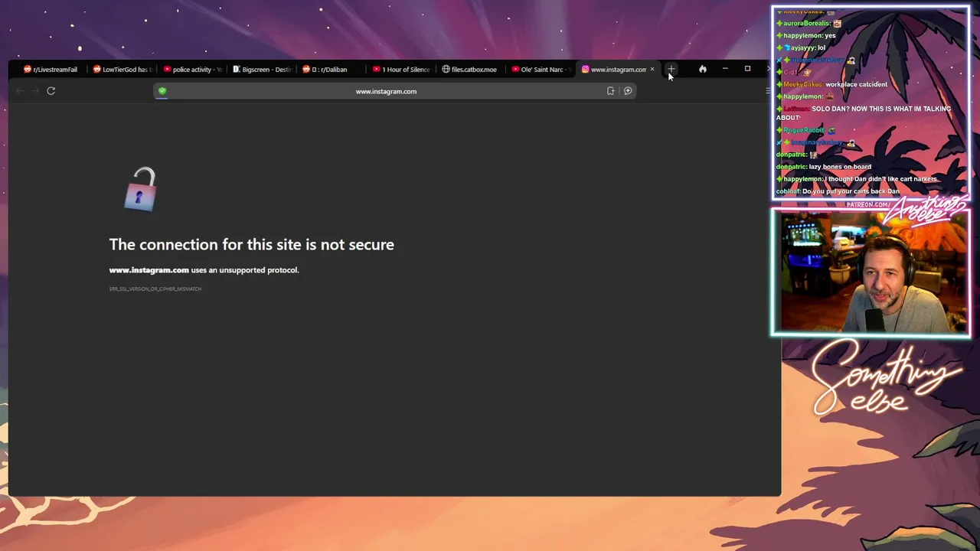Viewport: 980px width, 551px height.
Task: Click the chat bubble icon in address bar
Action: 628,91
